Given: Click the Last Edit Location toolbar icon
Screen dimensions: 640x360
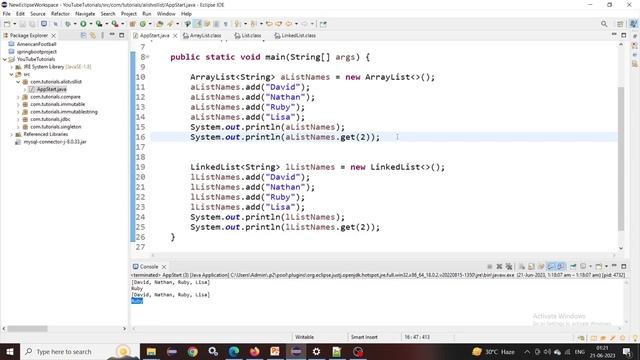Looking at the screenshot, I should [x=269, y=24].
